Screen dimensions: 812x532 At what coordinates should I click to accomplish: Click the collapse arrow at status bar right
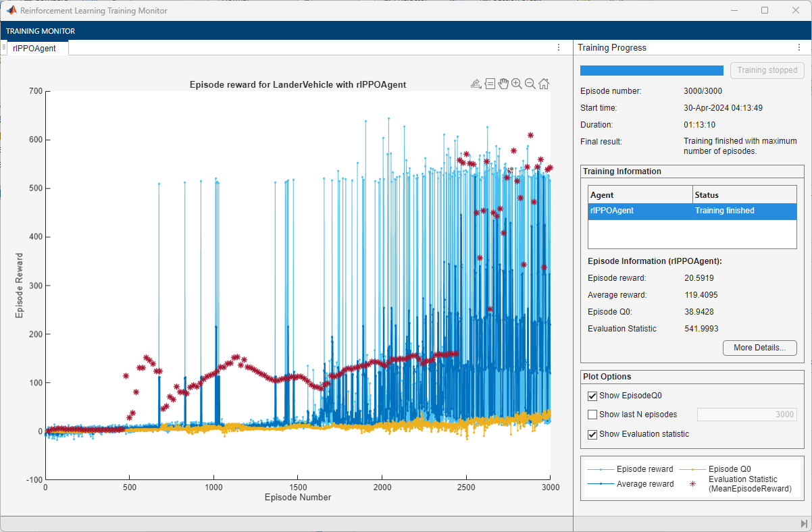coord(803,524)
